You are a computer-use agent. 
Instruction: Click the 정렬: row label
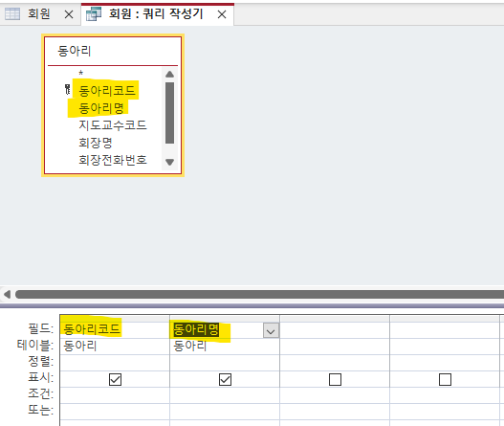[40, 361]
